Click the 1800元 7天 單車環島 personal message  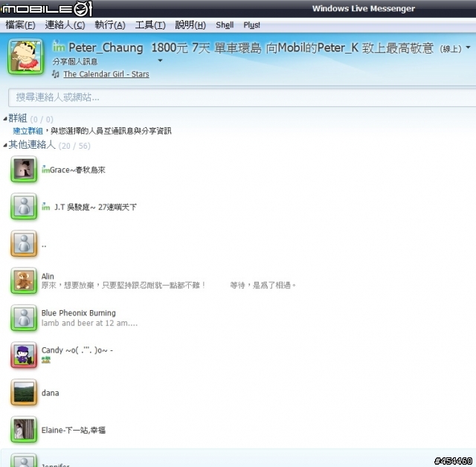coord(292,48)
